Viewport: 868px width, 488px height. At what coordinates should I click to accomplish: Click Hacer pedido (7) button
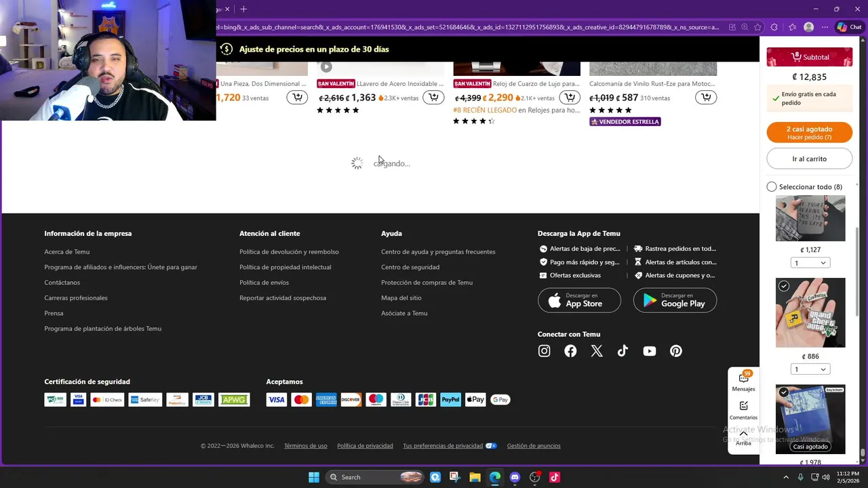810,133
